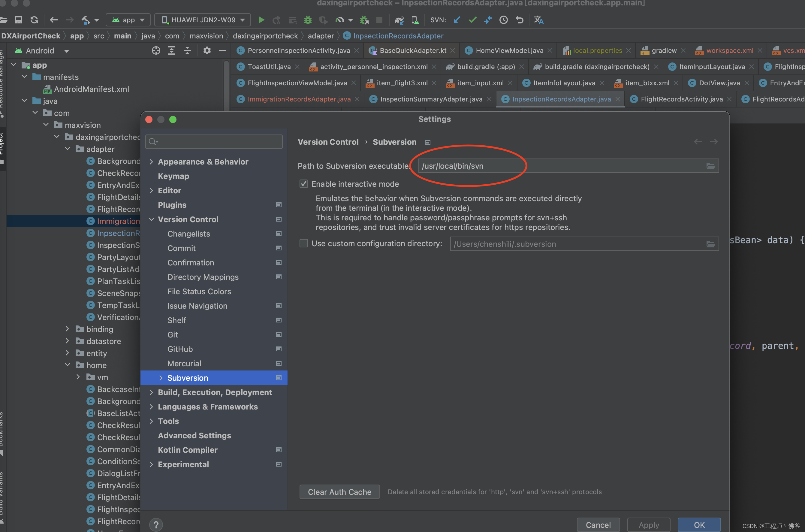This screenshot has width=805, height=532.
Task: Click the Save All floppy icon
Action: pos(19,20)
